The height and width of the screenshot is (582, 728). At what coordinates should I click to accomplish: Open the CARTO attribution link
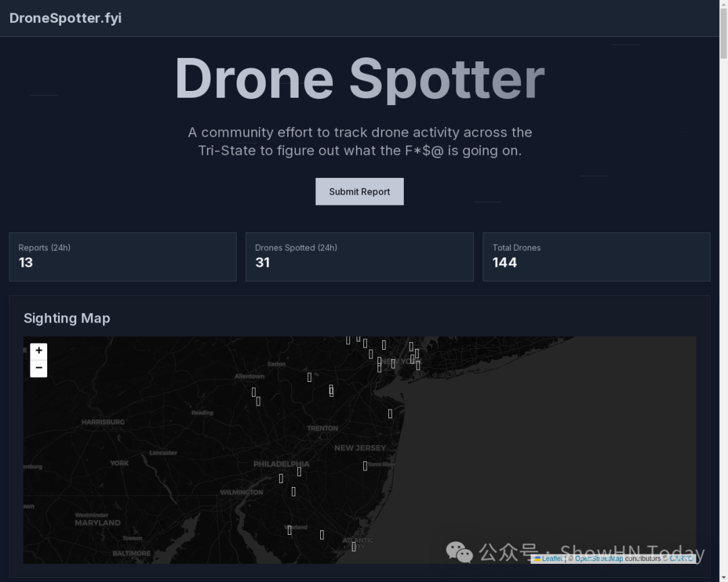click(681, 559)
